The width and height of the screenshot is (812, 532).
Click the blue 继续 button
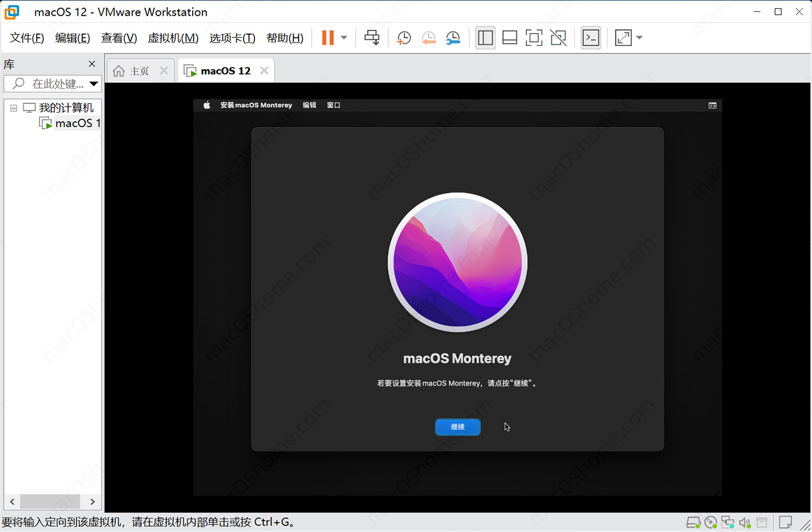pos(457,427)
